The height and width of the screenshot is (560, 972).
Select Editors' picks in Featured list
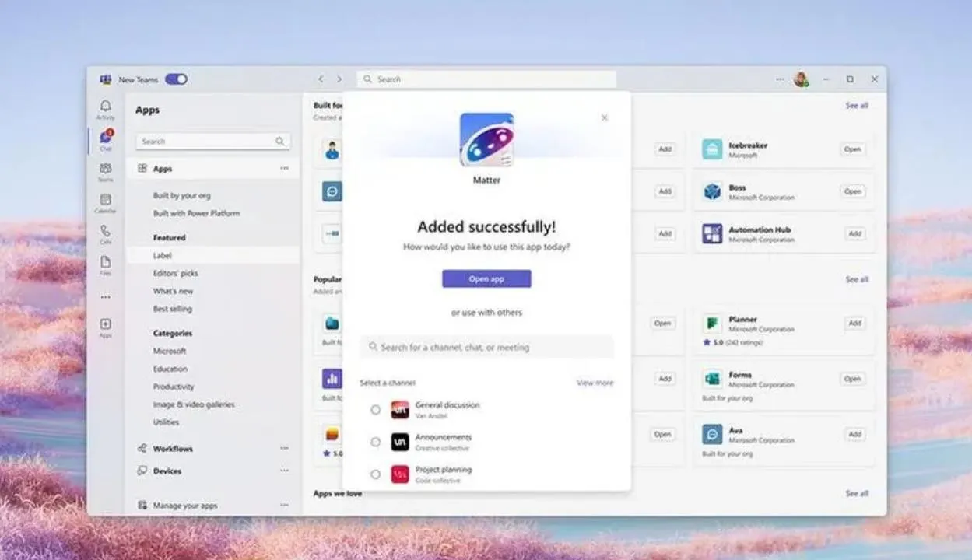click(x=175, y=273)
